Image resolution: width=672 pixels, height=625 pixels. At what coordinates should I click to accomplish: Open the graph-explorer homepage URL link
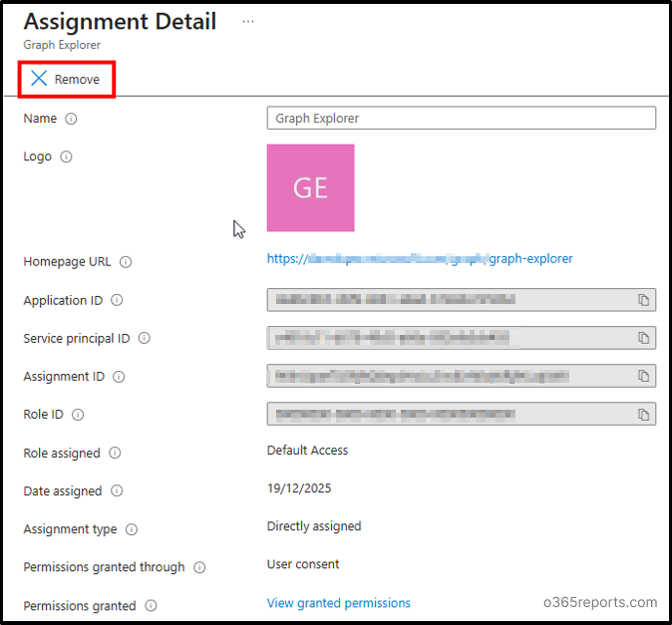tap(420, 259)
